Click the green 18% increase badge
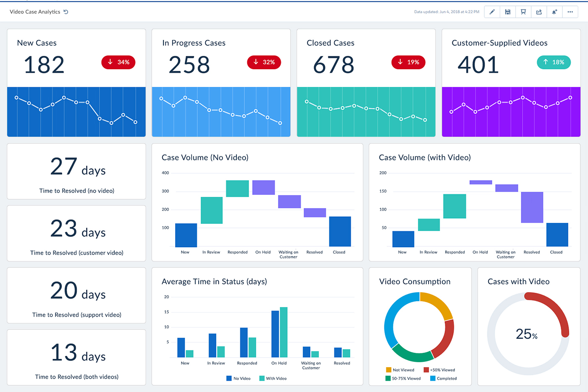 [553, 62]
